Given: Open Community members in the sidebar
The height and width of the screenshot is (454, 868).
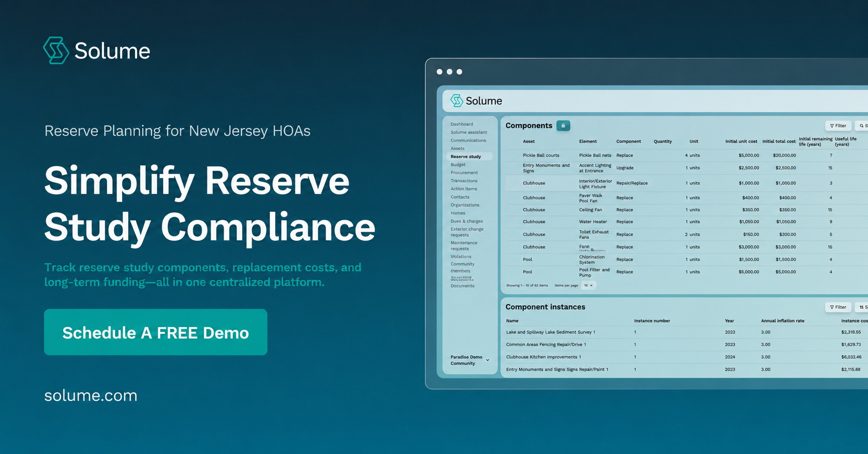Looking at the screenshot, I should click(x=463, y=267).
